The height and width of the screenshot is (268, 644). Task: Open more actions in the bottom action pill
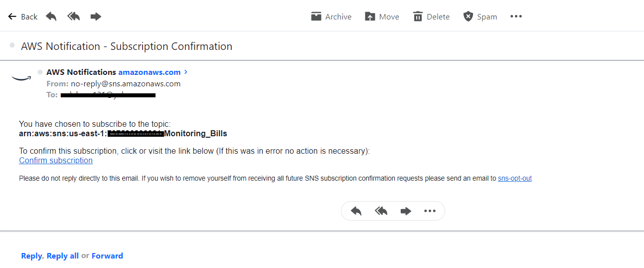[430, 211]
